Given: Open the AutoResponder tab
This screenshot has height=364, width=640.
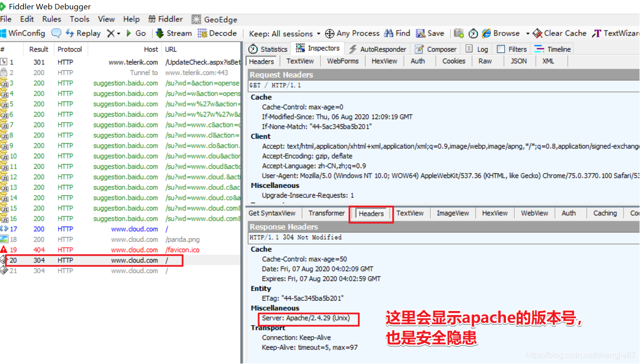Looking at the screenshot, I should pyautogui.click(x=377, y=49).
